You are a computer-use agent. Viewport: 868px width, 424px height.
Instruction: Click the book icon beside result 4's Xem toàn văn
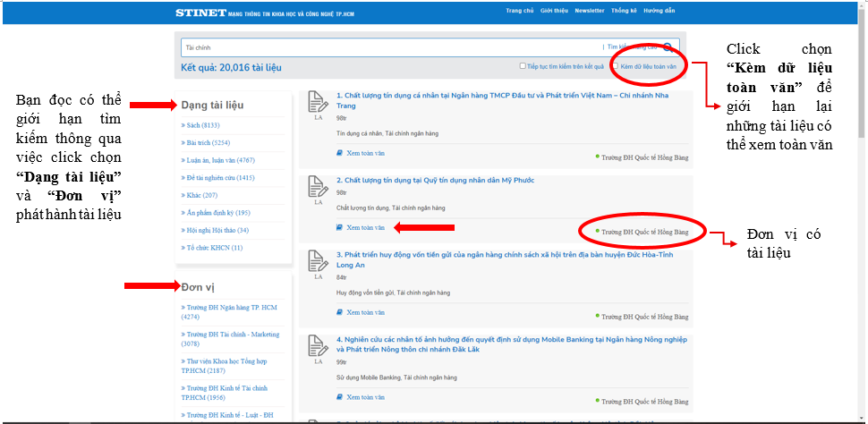click(339, 397)
